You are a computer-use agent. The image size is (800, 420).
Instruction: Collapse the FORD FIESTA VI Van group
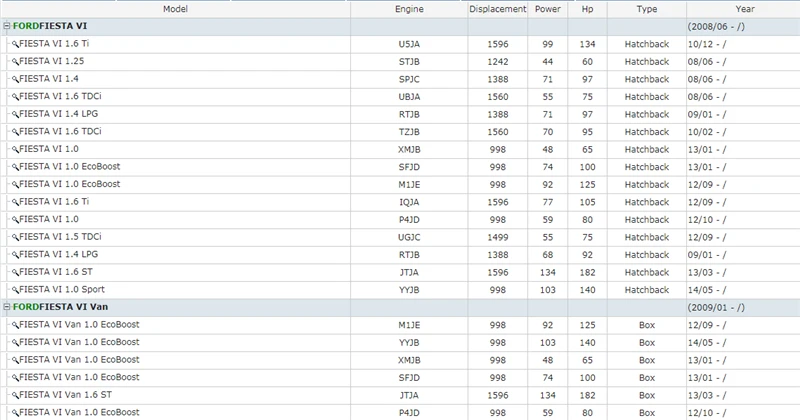[7, 307]
